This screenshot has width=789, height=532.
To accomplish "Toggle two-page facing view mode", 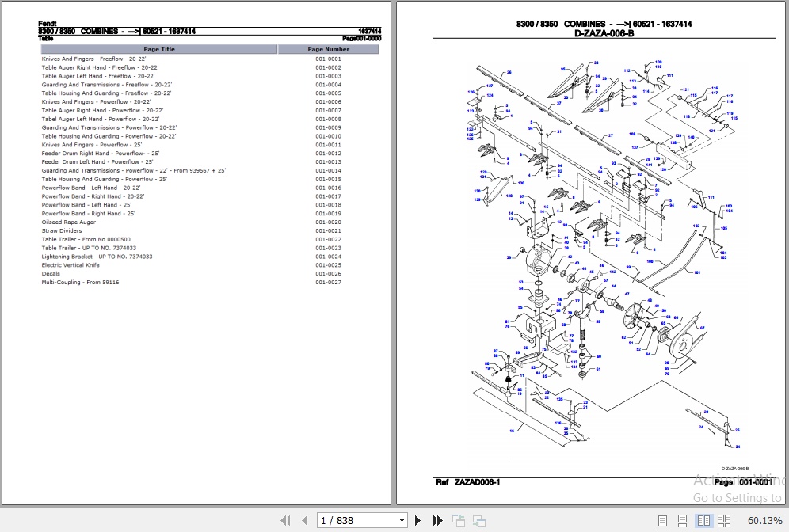I will [x=703, y=520].
